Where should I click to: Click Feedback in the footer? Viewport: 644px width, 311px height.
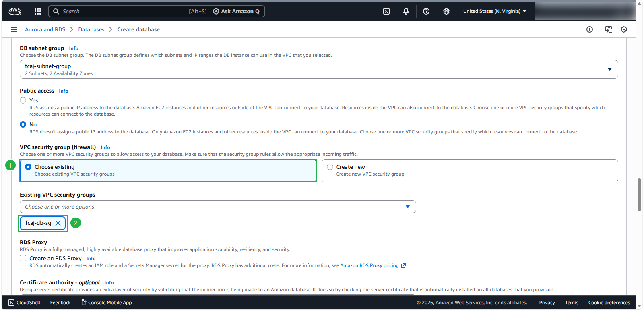pos(60,303)
